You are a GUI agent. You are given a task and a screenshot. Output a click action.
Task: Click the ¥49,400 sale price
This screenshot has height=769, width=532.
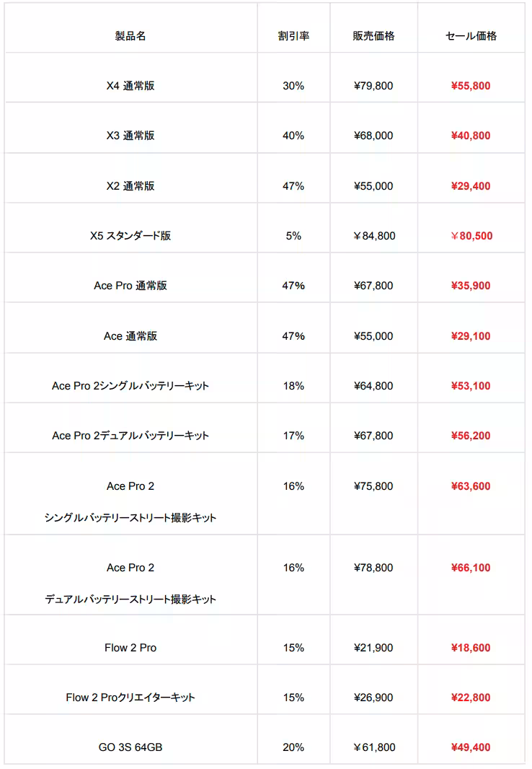click(x=471, y=747)
